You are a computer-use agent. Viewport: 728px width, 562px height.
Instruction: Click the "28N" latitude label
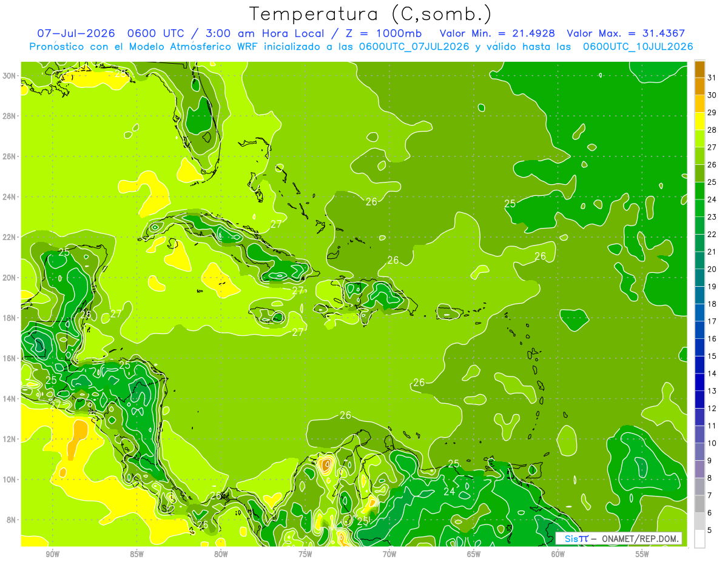pyautogui.click(x=10, y=116)
